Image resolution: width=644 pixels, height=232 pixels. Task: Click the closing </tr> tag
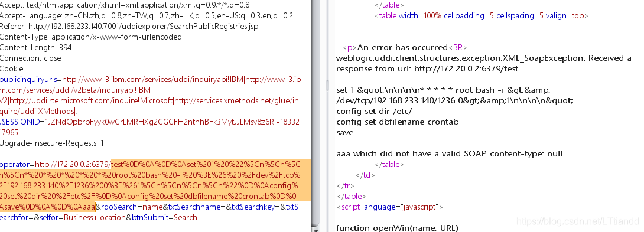(345, 185)
